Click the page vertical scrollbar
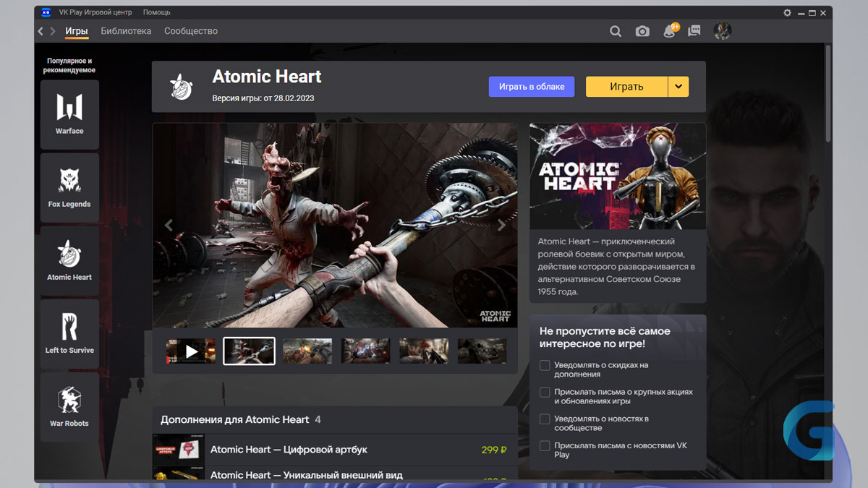The width and height of the screenshot is (868, 488). click(829, 94)
